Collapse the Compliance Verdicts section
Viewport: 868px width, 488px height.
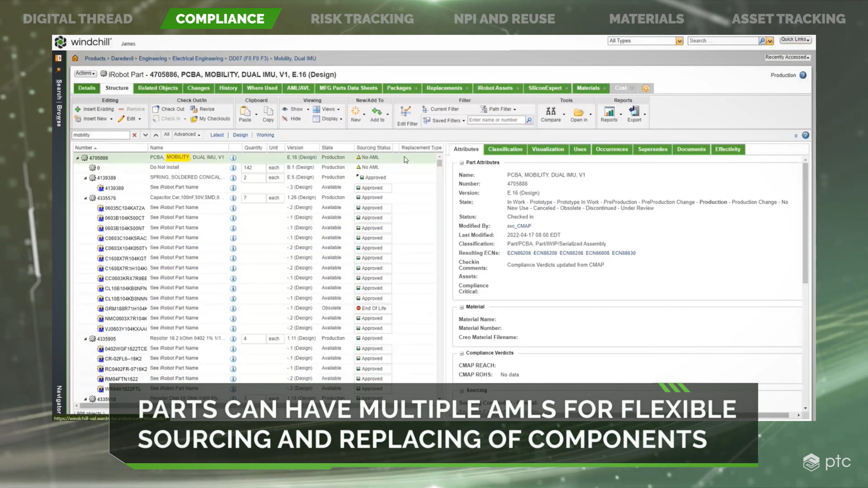point(462,353)
